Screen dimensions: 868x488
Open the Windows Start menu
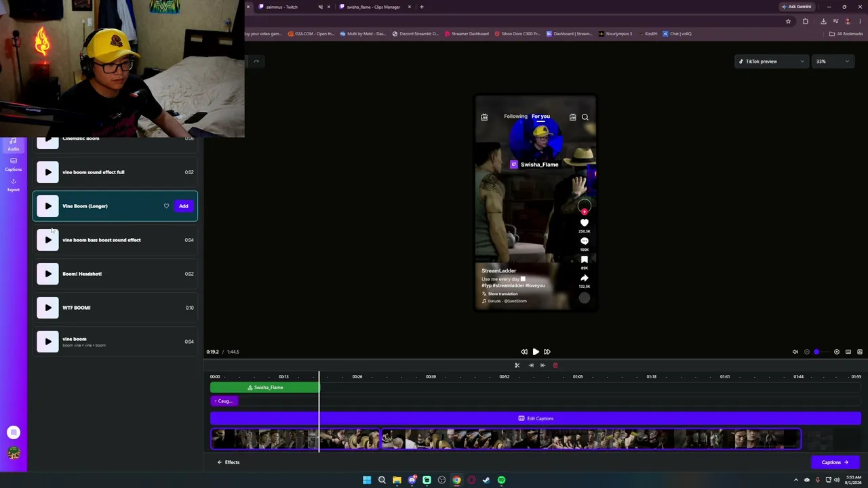point(367,481)
